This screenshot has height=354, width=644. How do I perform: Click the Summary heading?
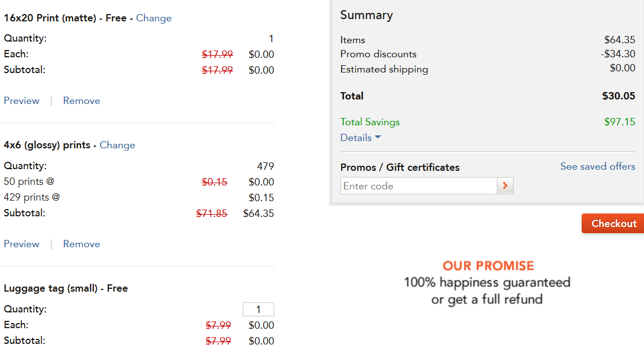pyautogui.click(x=366, y=15)
